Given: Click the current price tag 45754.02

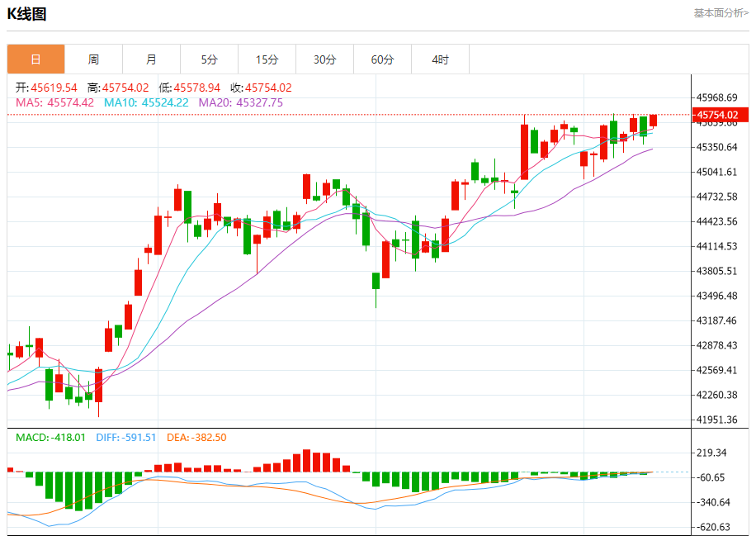Looking at the screenshot, I should [x=721, y=115].
